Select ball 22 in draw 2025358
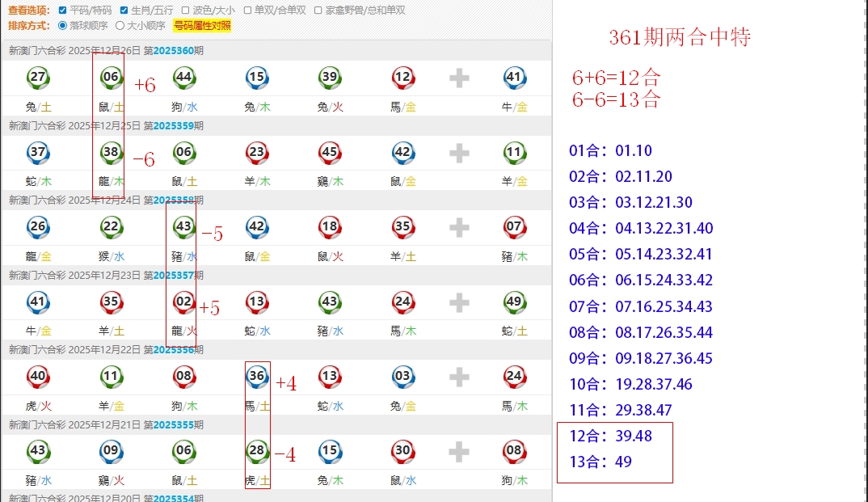Viewport: 868px width, 502px height. pyautogui.click(x=111, y=227)
